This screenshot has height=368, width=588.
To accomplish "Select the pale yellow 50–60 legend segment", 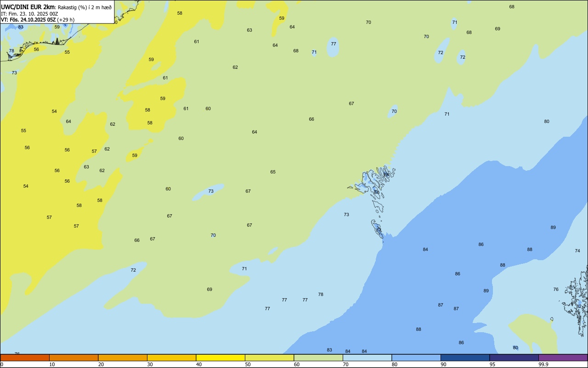I will [x=269, y=357].
